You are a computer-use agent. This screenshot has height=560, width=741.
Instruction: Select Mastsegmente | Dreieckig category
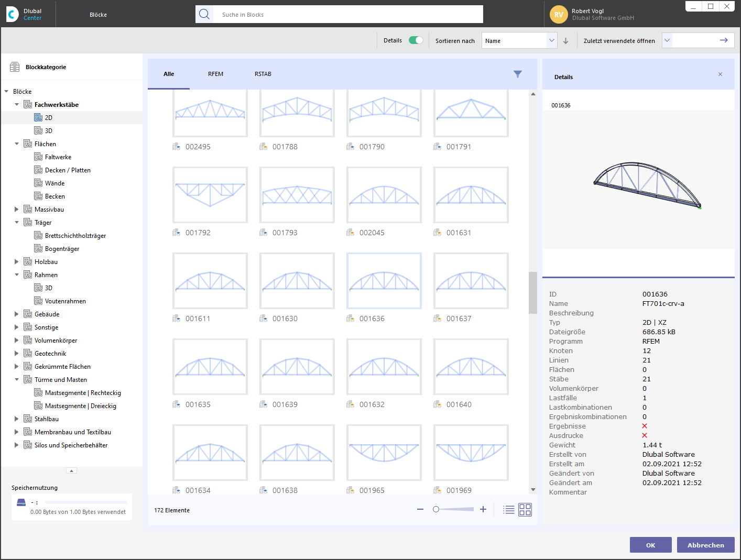coord(81,406)
